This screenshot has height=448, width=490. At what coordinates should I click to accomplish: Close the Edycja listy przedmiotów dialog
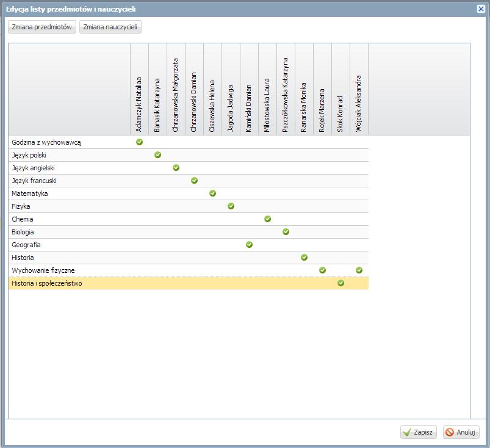click(x=481, y=9)
